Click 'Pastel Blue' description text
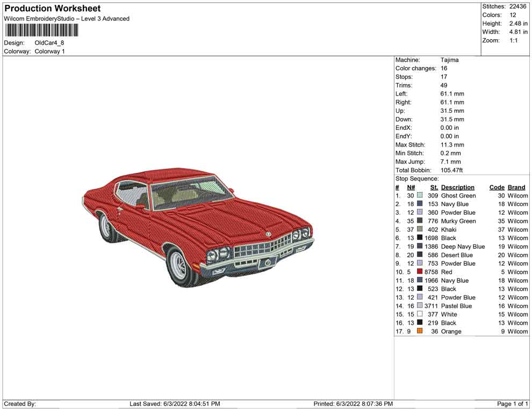The image size is (532, 409). point(456,305)
